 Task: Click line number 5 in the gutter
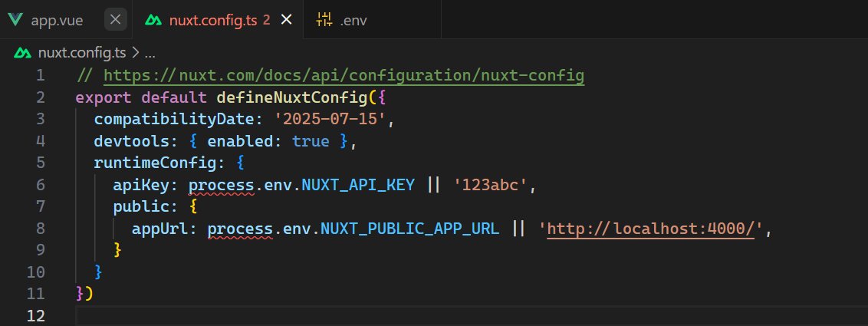click(x=40, y=163)
